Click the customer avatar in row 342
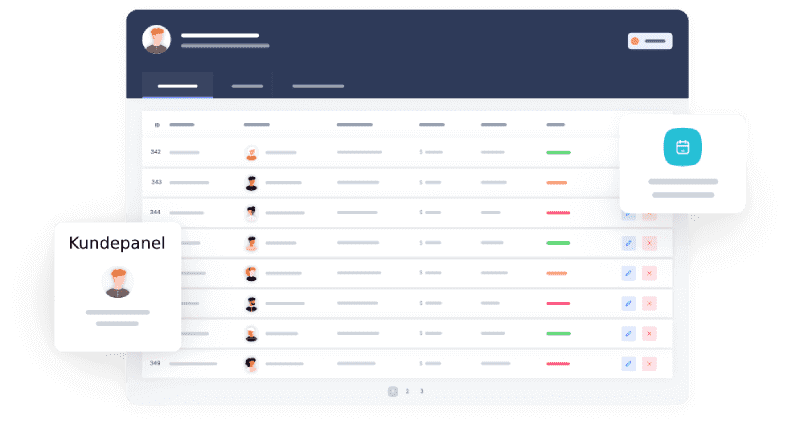 click(x=251, y=153)
